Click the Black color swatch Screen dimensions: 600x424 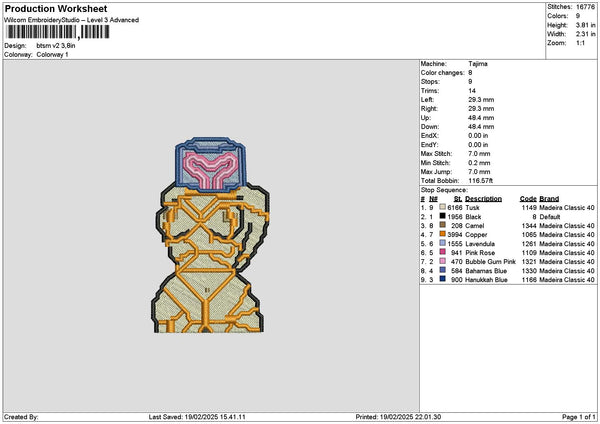pos(442,216)
